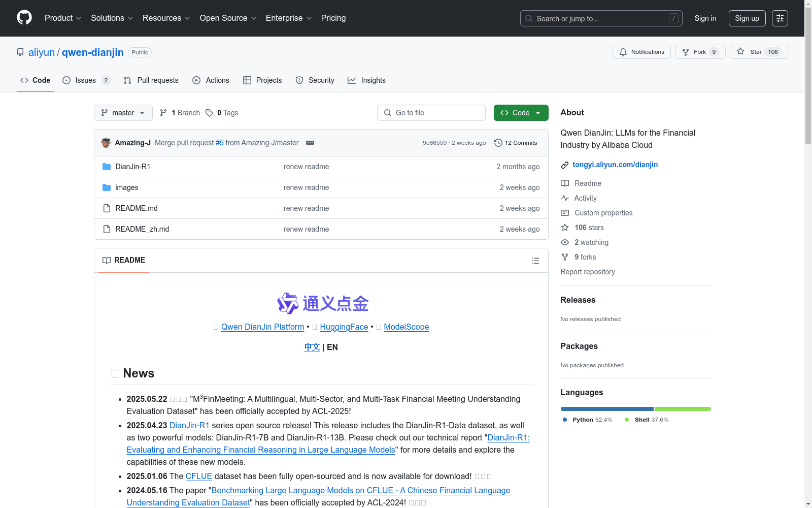The height and width of the screenshot is (508, 812).
Task: Click the branch icon beside 1 Branch
Action: click(163, 113)
